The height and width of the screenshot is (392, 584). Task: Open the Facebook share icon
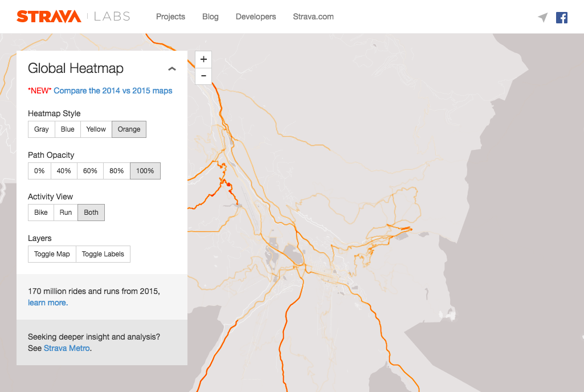point(562,18)
